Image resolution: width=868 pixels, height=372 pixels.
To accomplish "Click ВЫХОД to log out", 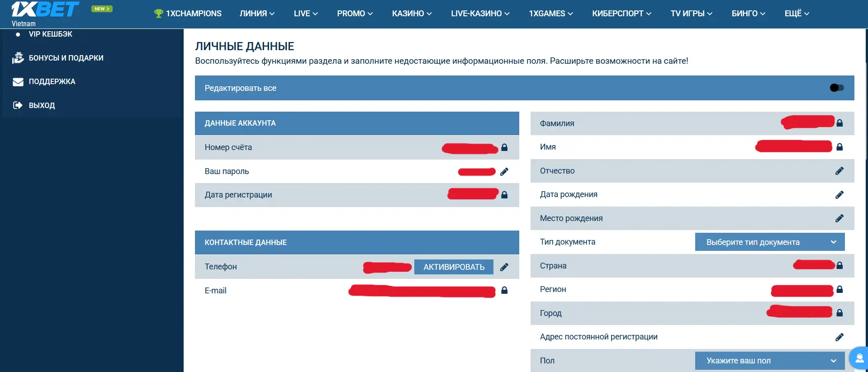I will coord(42,105).
